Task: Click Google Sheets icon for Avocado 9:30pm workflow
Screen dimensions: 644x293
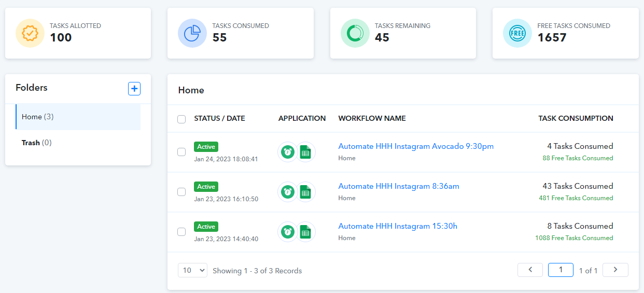Action: coord(305,152)
